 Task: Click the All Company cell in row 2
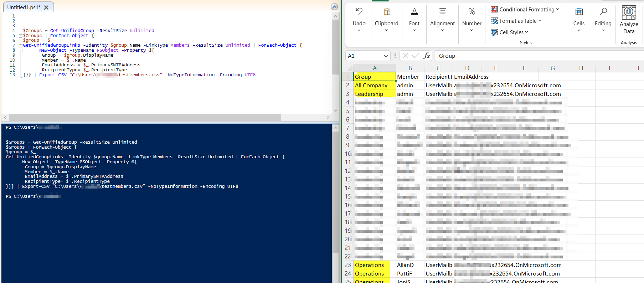click(375, 85)
